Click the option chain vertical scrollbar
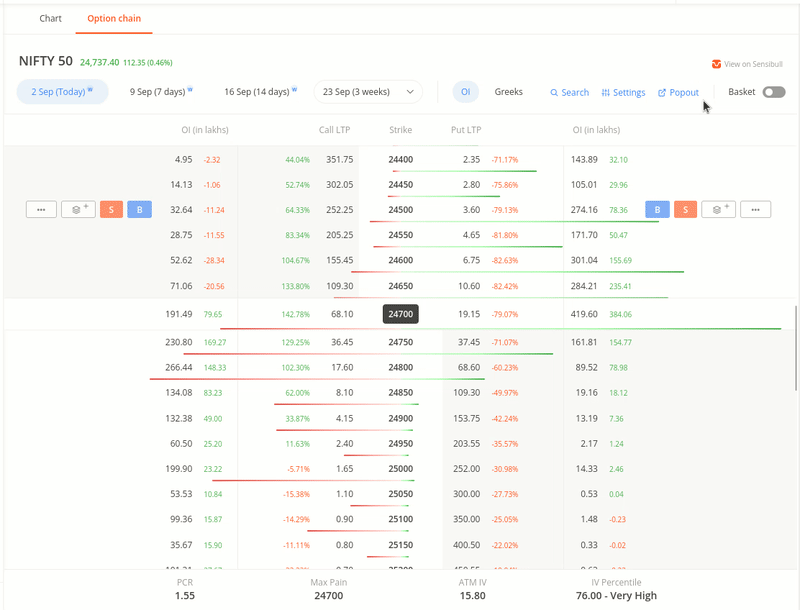 point(796,350)
